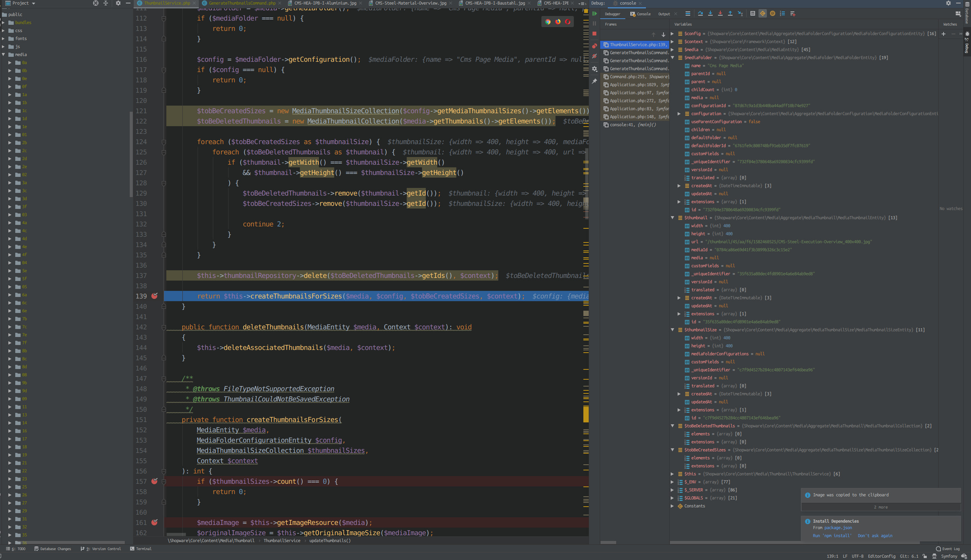Open the debugger settings gear menu
This screenshot has width=971, height=560.
tap(594, 69)
